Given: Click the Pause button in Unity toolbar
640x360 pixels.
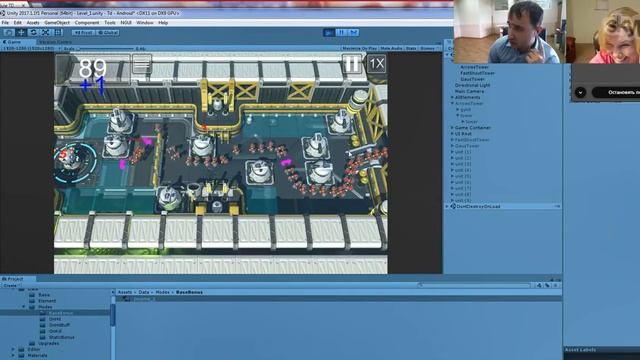Looking at the screenshot, I should (x=341, y=32).
